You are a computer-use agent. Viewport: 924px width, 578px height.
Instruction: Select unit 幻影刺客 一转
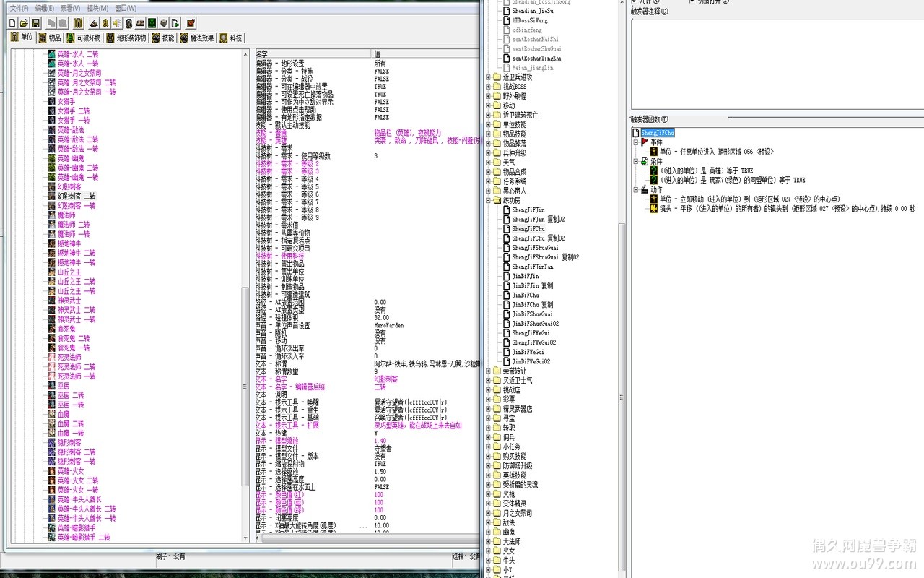point(77,205)
